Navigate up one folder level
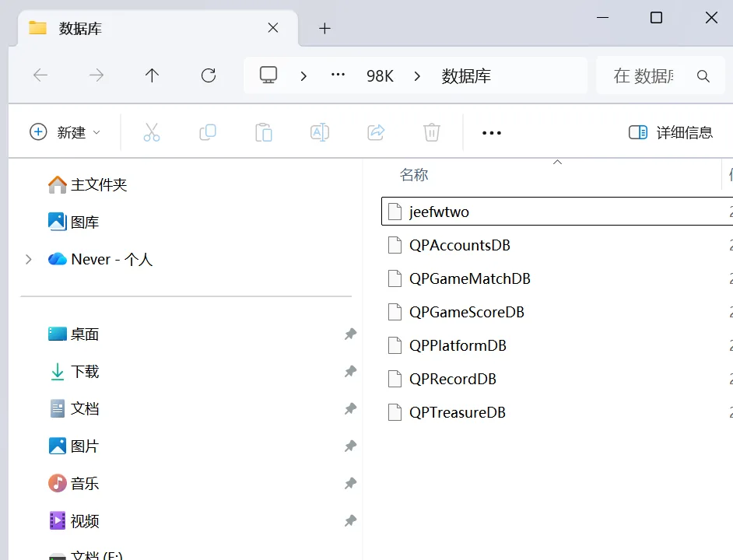Viewport: 733px width, 560px height. tap(152, 75)
